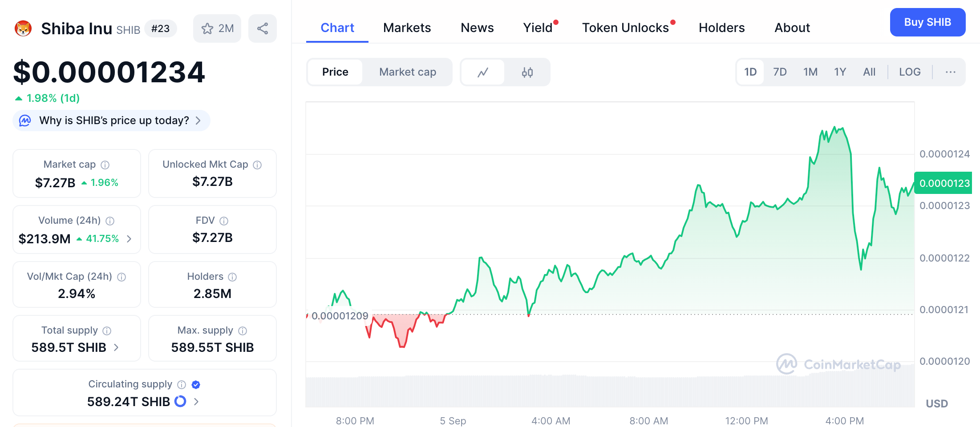Enable LOG scale on chart

[x=909, y=72]
